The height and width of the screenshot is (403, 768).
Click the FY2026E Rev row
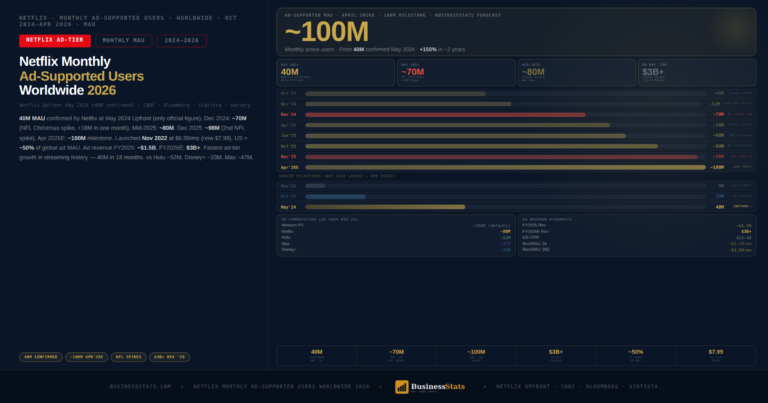point(637,232)
